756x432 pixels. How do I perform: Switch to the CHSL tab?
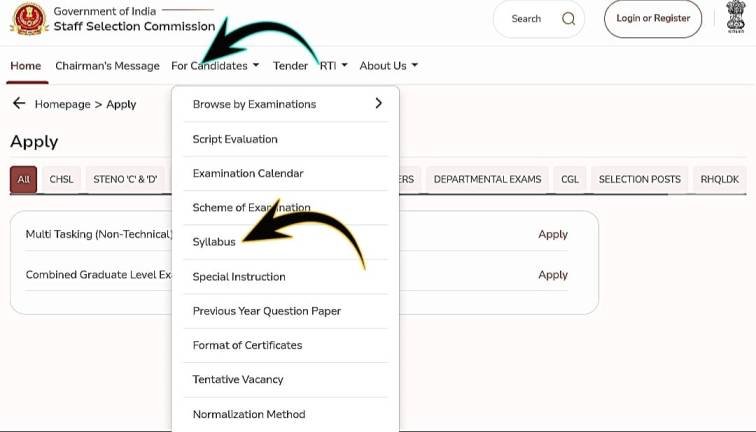(x=61, y=179)
